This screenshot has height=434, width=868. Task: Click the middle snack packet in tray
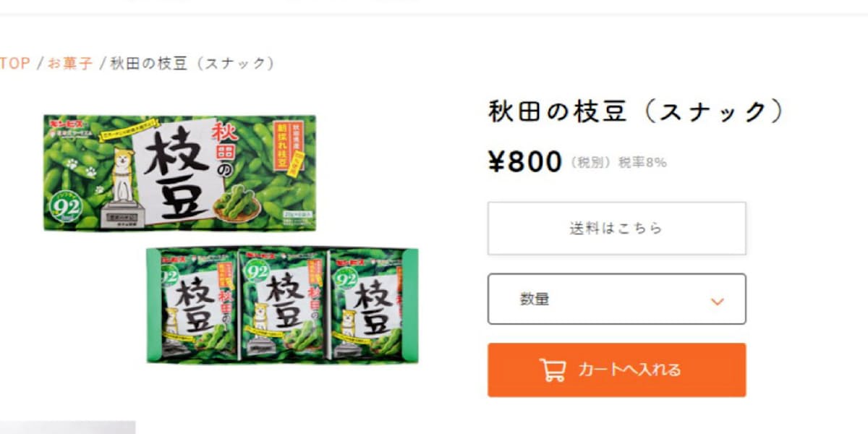284,305
